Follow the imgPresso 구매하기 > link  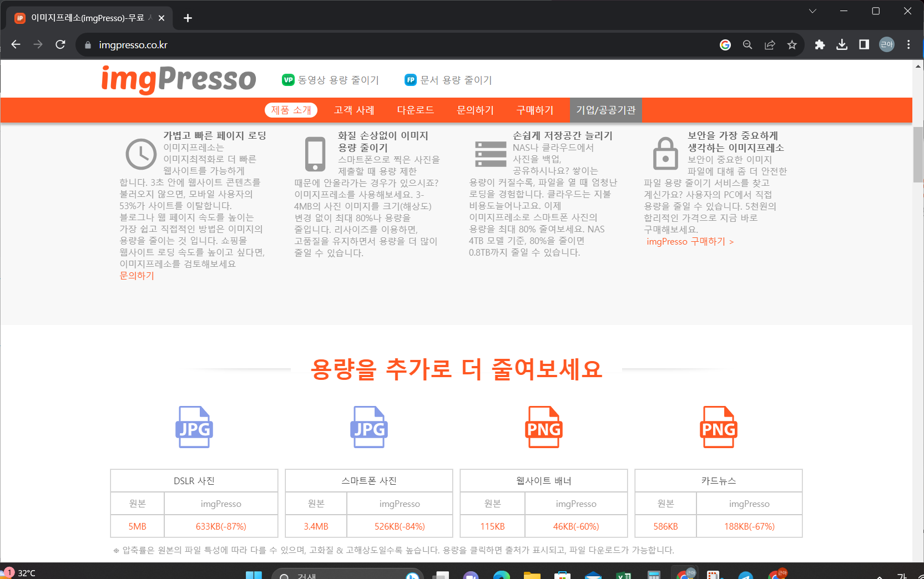pos(690,241)
